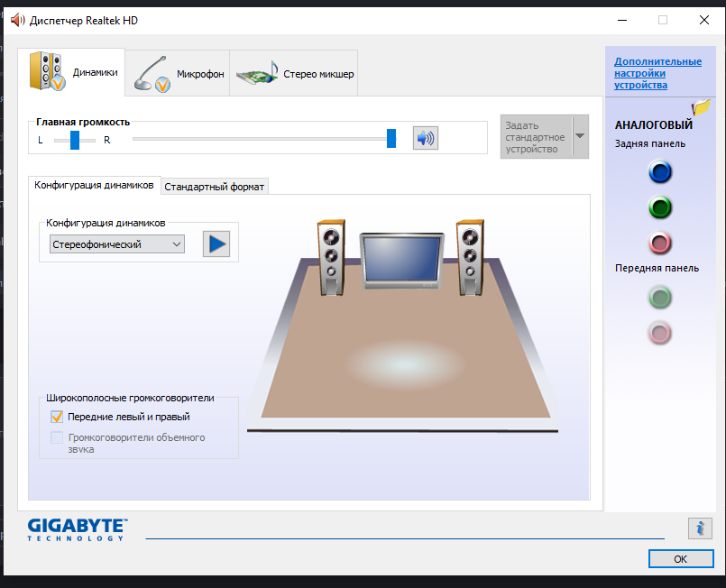Click the blue rear panel audio jack
Viewport: 726px width, 588px height.
coord(660,171)
